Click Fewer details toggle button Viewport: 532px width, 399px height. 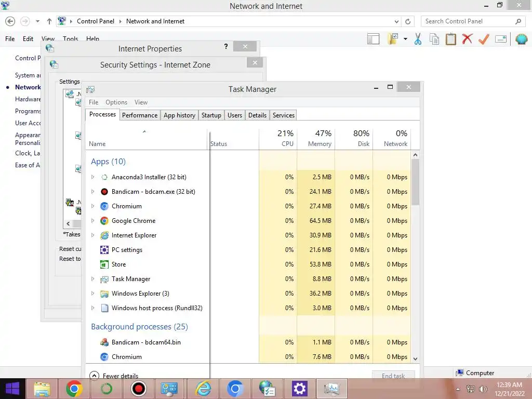pyautogui.click(x=114, y=376)
